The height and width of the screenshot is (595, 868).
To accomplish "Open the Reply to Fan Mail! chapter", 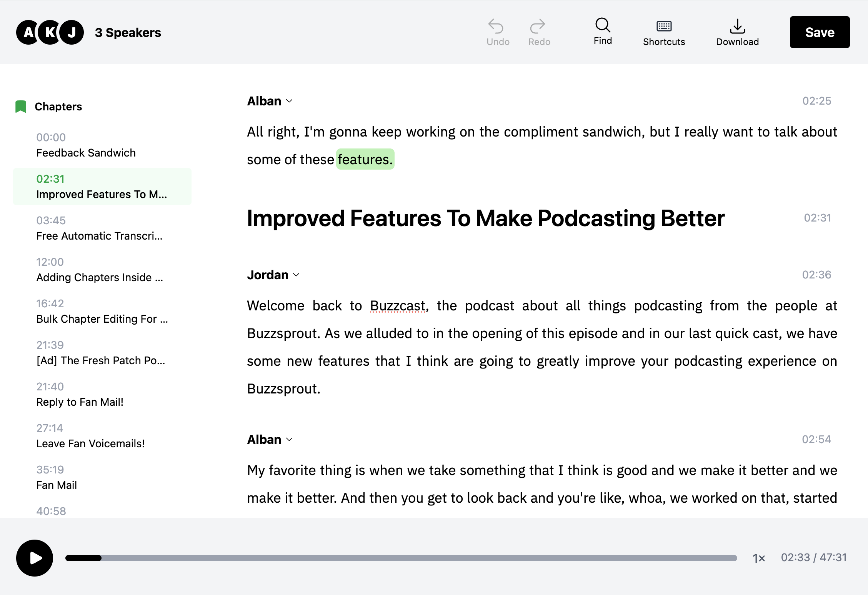I will pyautogui.click(x=80, y=394).
